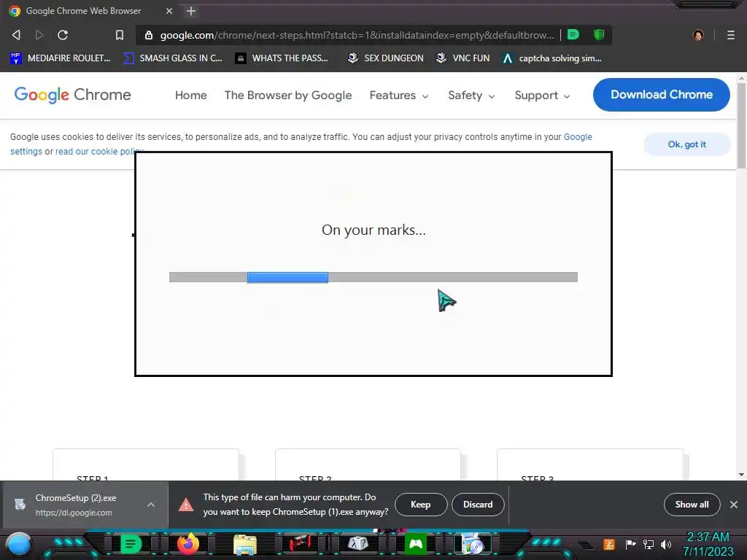This screenshot has height=560, width=747.
Task: Click the On your marks... text
Action: [373, 230]
